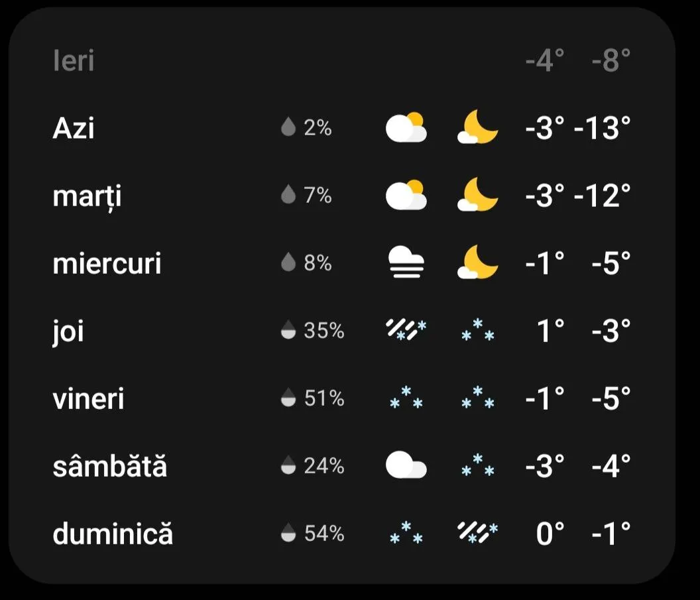Screen dimensions: 700x600
Task: Tap duminică night sleet icon
Action: point(477,533)
